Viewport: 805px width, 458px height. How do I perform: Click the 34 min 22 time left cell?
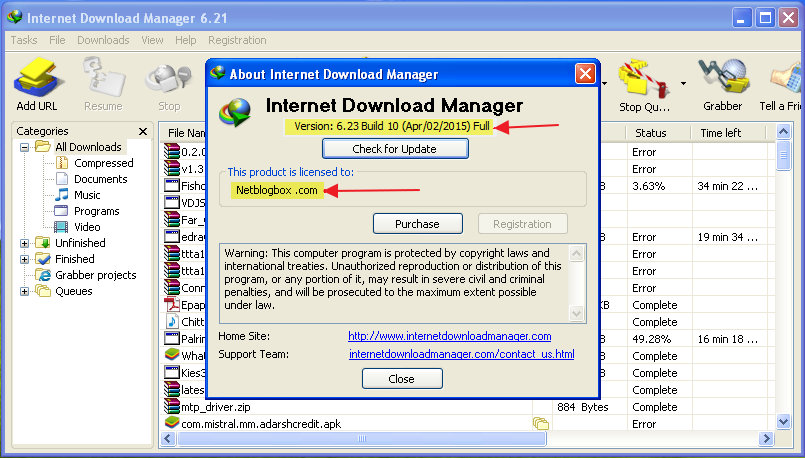pyautogui.click(x=727, y=186)
